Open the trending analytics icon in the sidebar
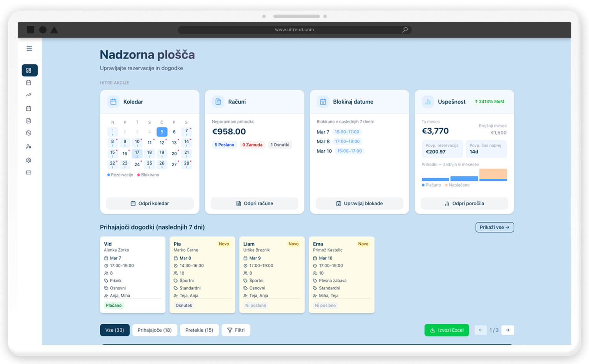 [28, 95]
